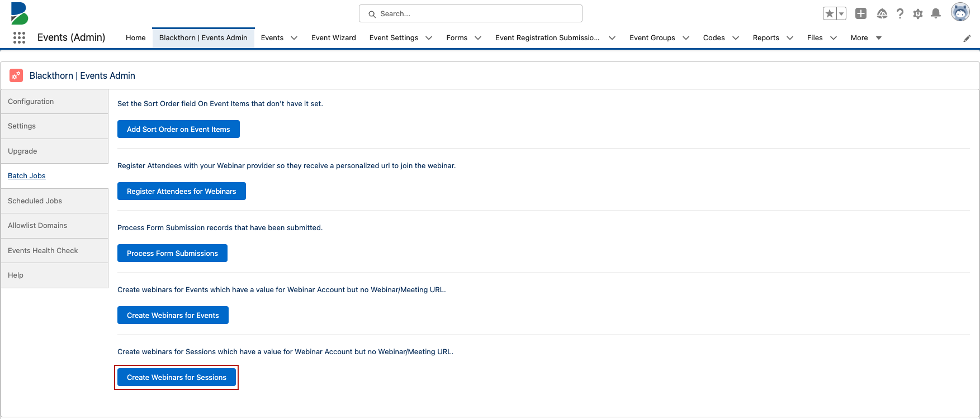Click the Blackthorn logo in header

click(20, 13)
